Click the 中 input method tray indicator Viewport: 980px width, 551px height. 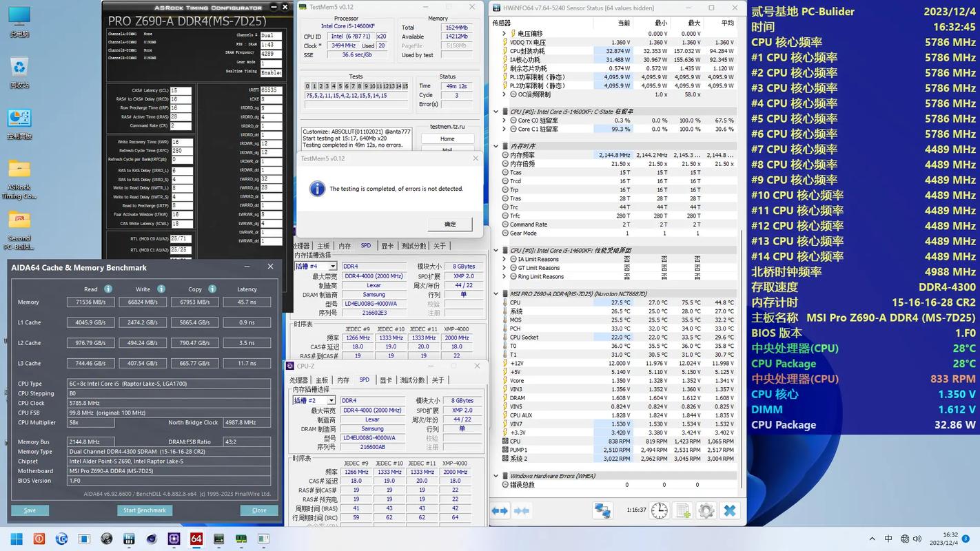pyautogui.click(x=888, y=539)
